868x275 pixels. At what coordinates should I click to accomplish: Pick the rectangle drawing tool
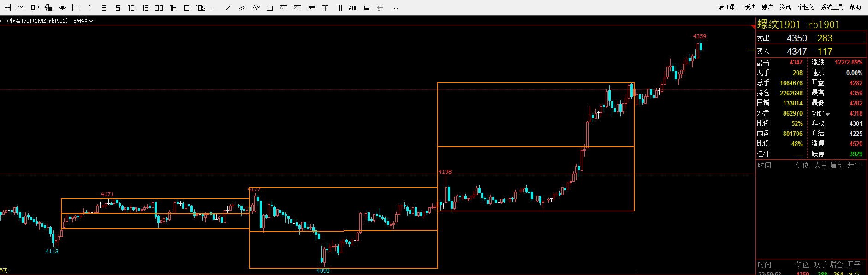click(x=270, y=8)
